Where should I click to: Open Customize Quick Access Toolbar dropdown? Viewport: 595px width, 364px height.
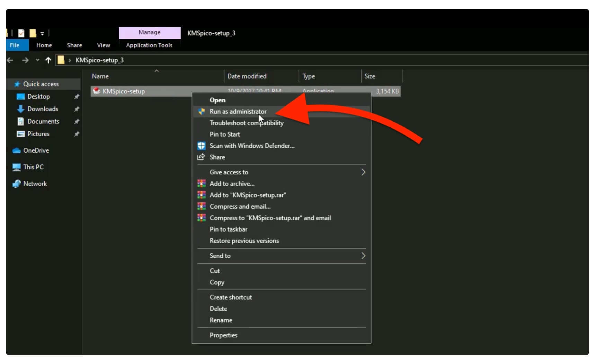[x=42, y=33]
